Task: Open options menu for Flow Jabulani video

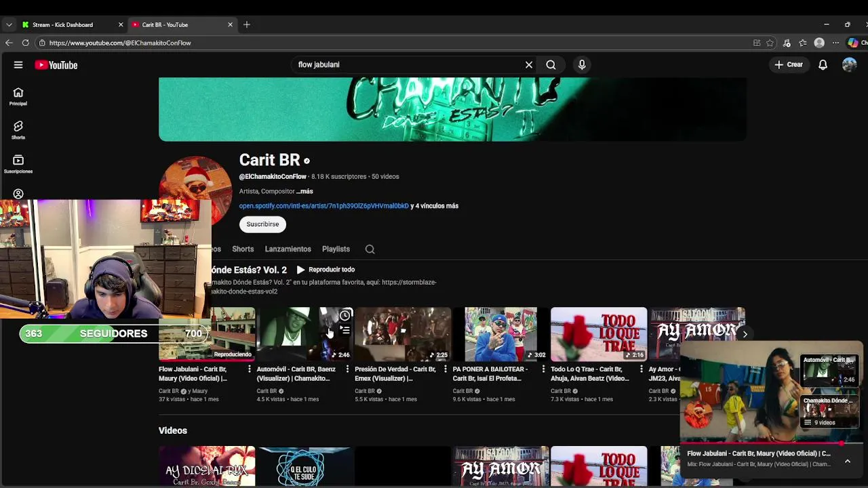Action: pyautogui.click(x=249, y=369)
